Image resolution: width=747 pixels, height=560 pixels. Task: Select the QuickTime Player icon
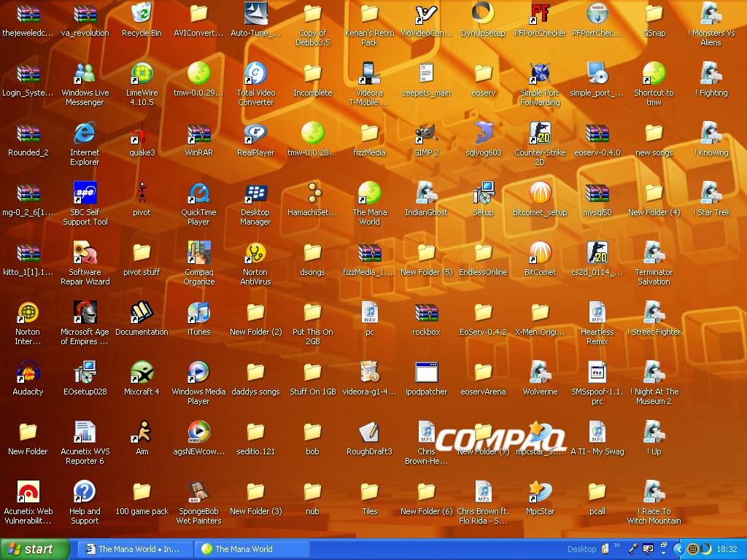coord(198,192)
